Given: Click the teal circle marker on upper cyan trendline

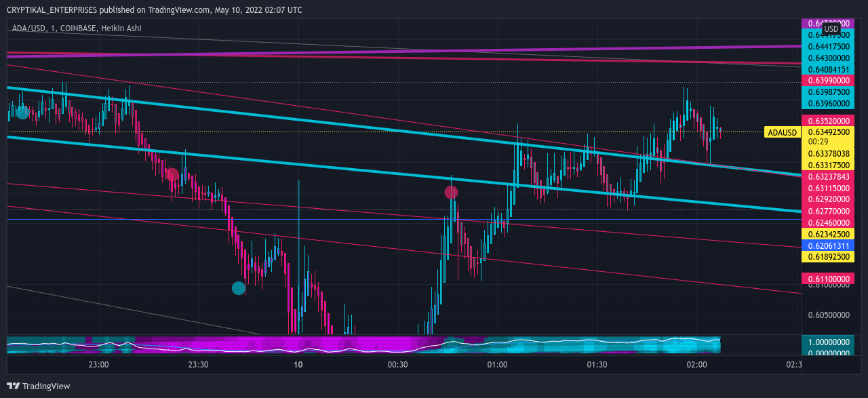Looking at the screenshot, I should [x=23, y=112].
